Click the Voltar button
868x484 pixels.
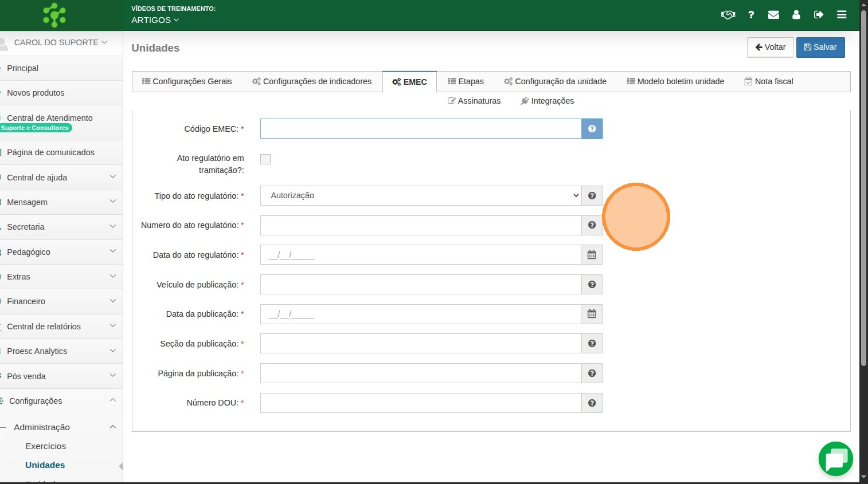pyautogui.click(x=770, y=48)
